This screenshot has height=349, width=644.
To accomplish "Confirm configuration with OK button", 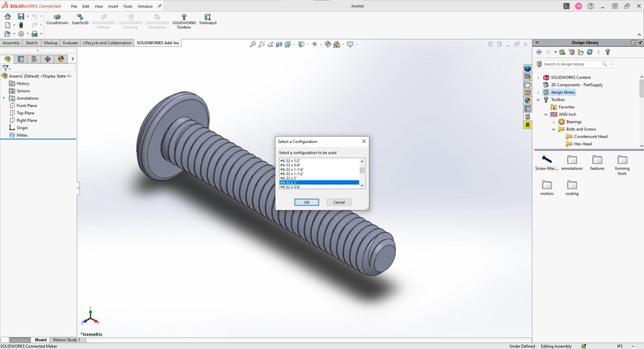I will [x=307, y=202].
